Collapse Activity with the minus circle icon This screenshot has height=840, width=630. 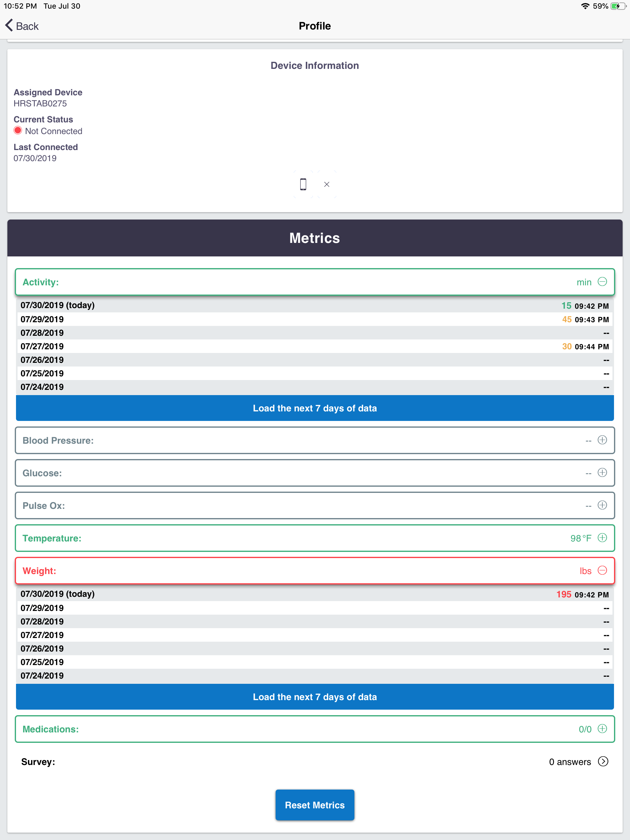[x=602, y=282]
